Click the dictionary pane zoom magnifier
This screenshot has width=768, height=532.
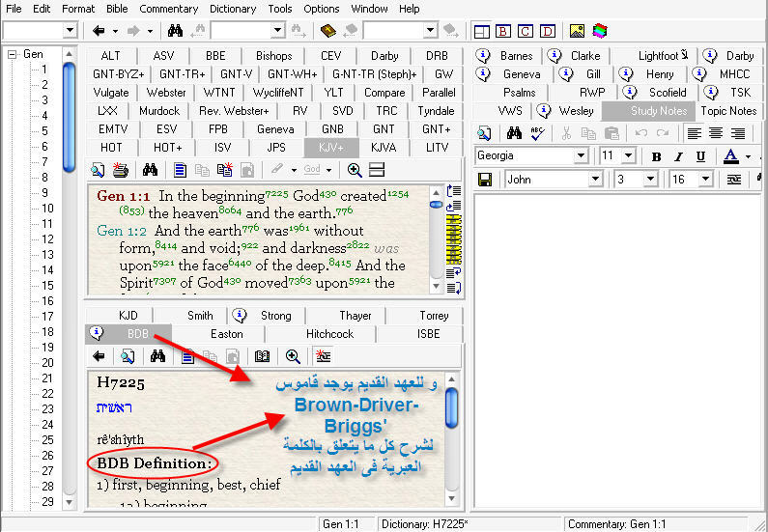(293, 357)
